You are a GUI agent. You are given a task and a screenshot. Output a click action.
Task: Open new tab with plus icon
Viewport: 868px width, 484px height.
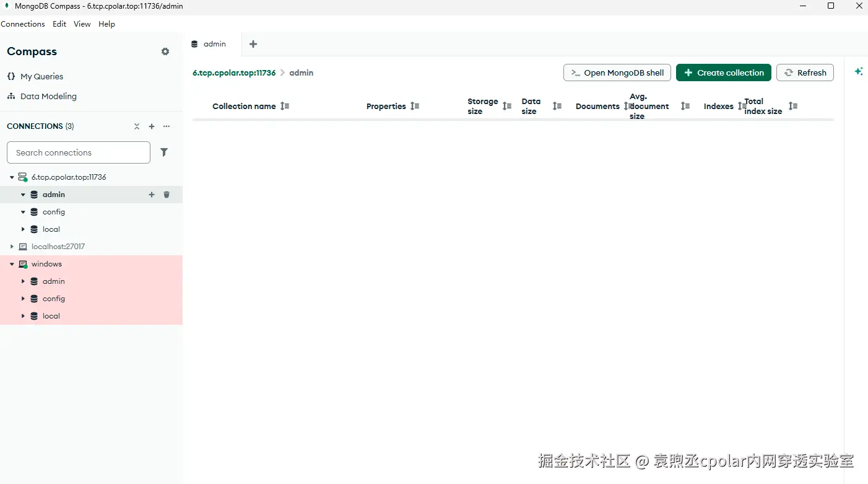pos(253,44)
